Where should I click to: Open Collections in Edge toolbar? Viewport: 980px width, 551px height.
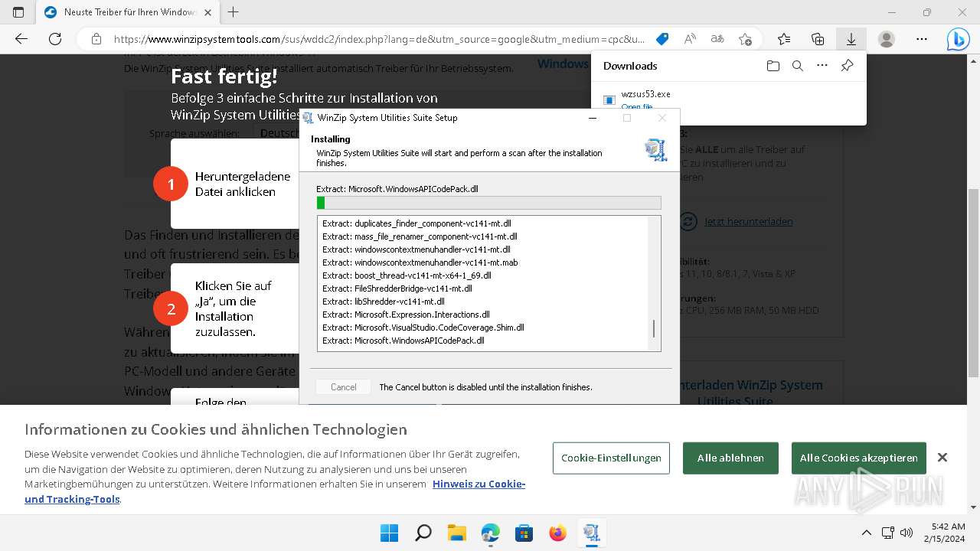point(818,39)
